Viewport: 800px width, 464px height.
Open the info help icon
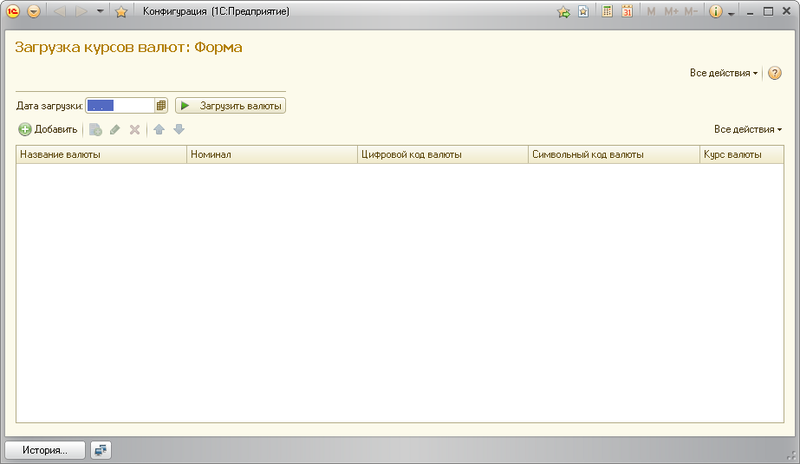pos(716,11)
